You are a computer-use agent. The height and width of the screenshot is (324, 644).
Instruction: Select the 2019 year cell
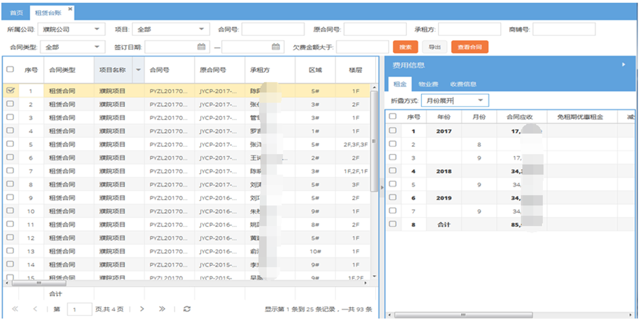tap(444, 198)
